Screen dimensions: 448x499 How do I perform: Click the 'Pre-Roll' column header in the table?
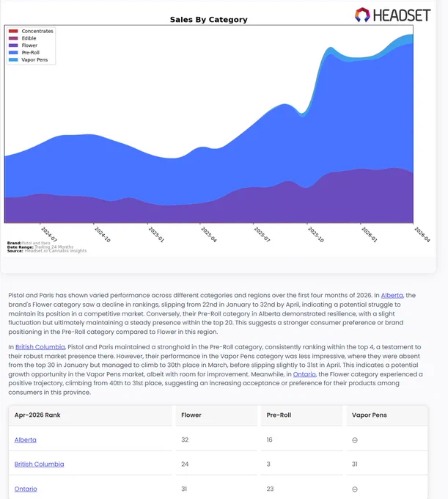279,415
